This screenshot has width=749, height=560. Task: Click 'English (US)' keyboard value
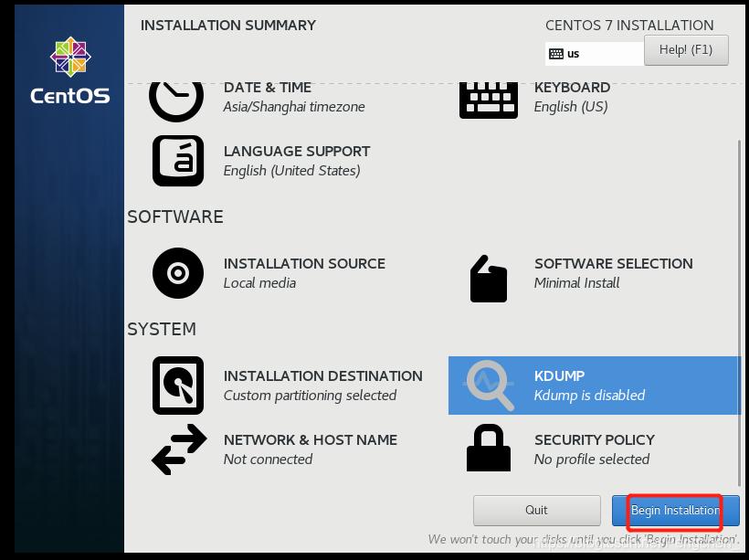click(571, 107)
